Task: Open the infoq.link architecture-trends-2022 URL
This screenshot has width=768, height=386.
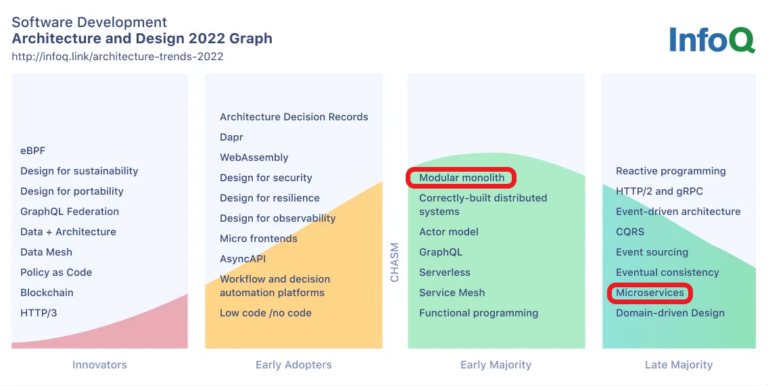Action: coord(118,56)
